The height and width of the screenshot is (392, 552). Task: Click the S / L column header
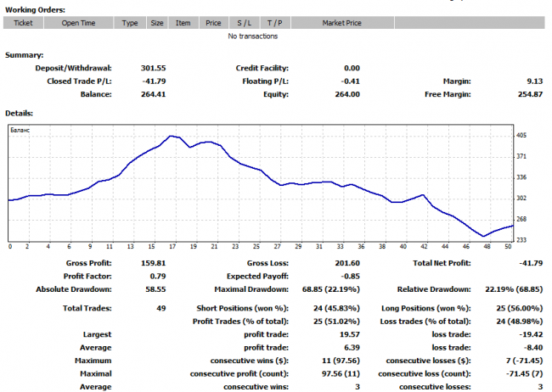(244, 23)
